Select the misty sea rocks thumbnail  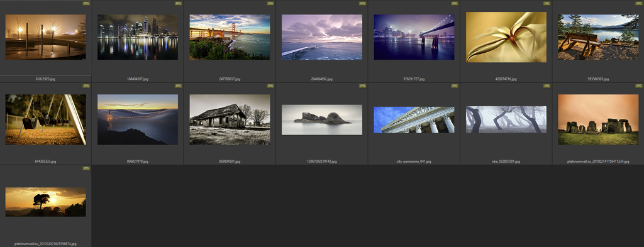[x=322, y=119]
